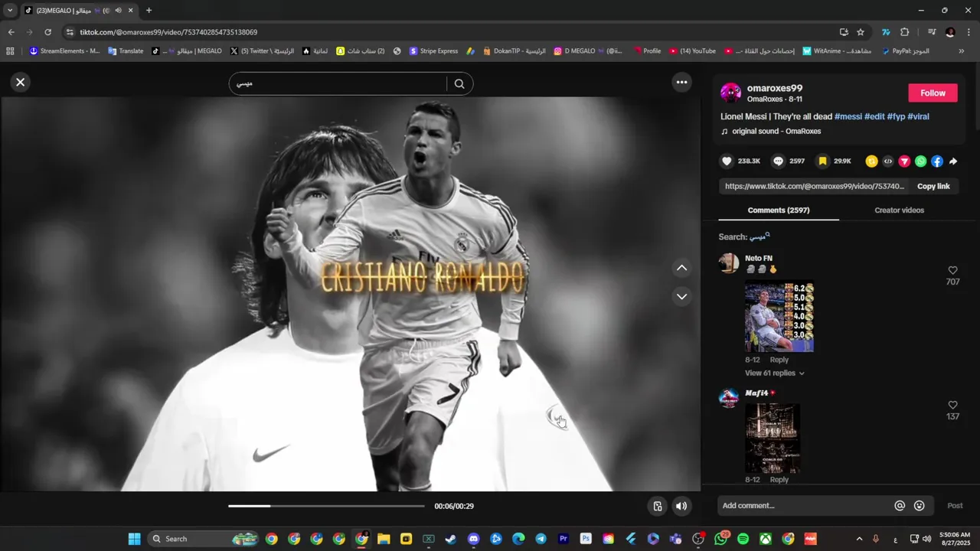Like Neto FN's comment
Image resolution: width=980 pixels, height=551 pixels.
[952, 270]
